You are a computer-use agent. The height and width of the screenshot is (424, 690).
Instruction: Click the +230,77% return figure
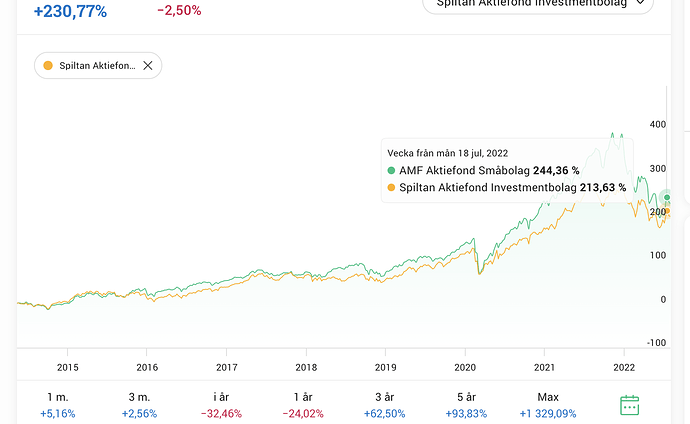pos(70,11)
